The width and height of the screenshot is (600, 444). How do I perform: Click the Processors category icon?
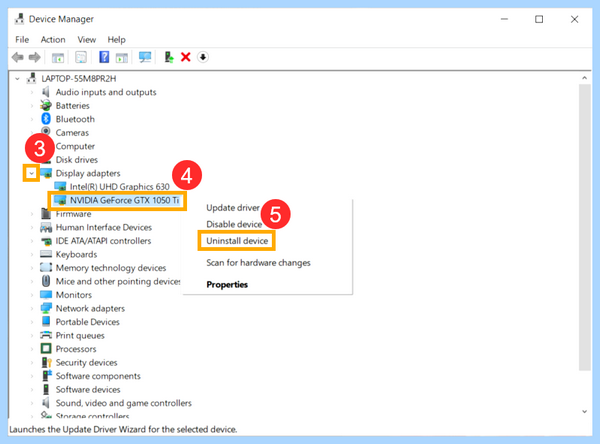coord(46,349)
